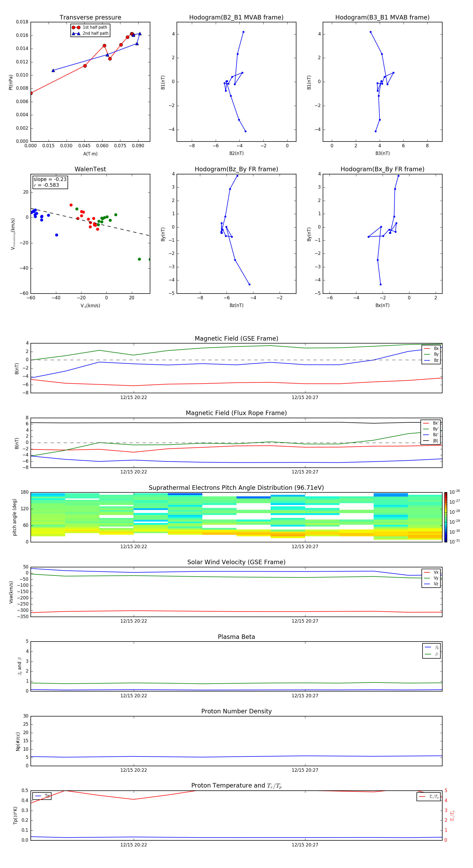Click the "B2(nT)" x-axis label
473x868 pixels.
coord(236,153)
